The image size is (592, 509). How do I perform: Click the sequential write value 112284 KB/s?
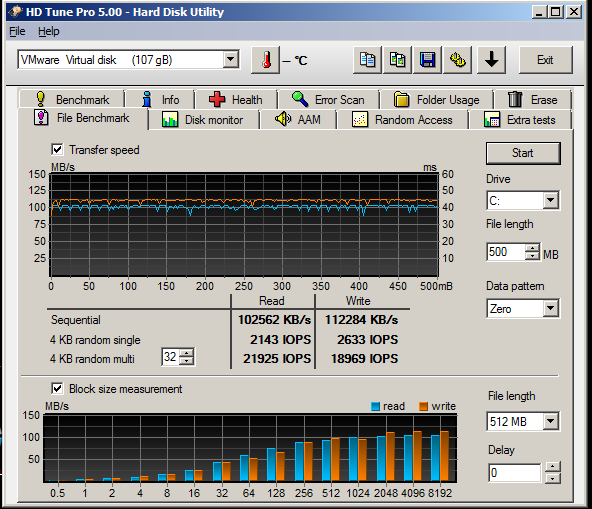(362, 320)
